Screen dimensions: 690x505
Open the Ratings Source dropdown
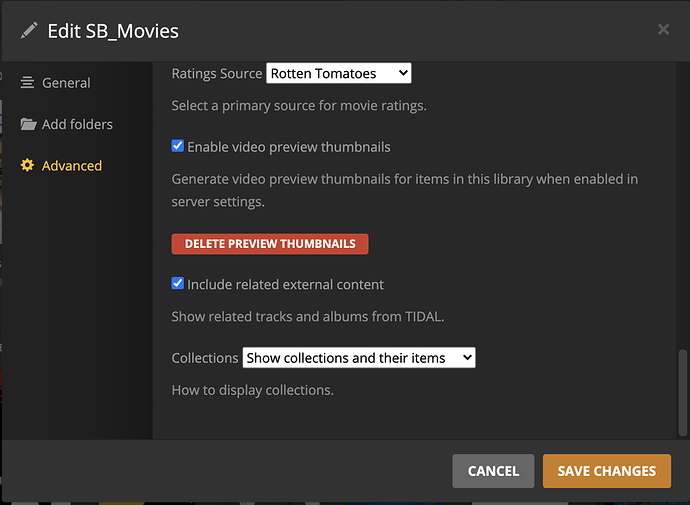pyautogui.click(x=339, y=73)
